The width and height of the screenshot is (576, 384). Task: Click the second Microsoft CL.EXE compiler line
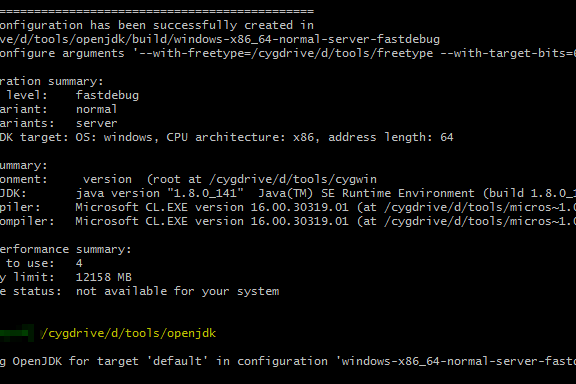point(326,221)
